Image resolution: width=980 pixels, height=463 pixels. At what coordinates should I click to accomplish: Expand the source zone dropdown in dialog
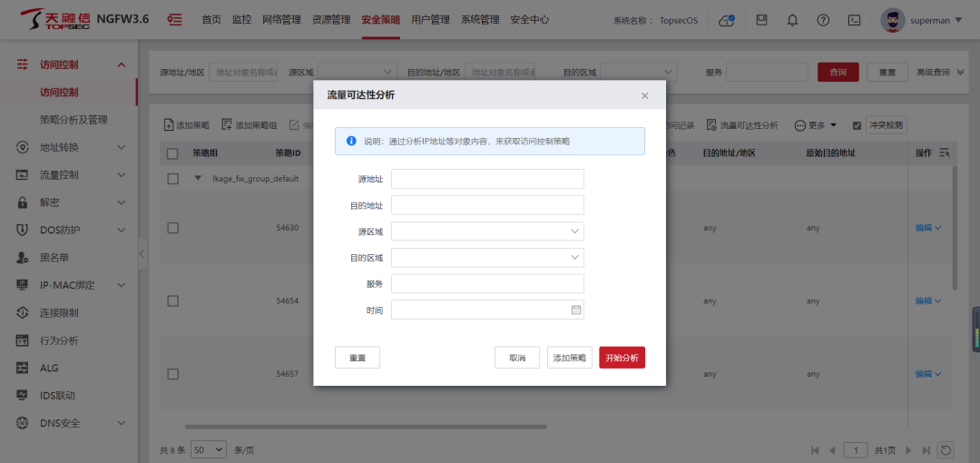pyautogui.click(x=487, y=231)
